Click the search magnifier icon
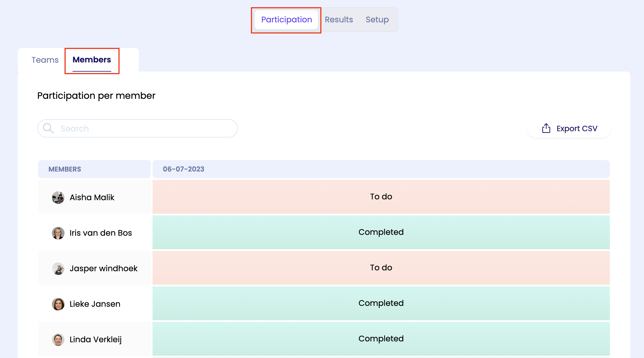The image size is (644, 358). click(48, 128)
